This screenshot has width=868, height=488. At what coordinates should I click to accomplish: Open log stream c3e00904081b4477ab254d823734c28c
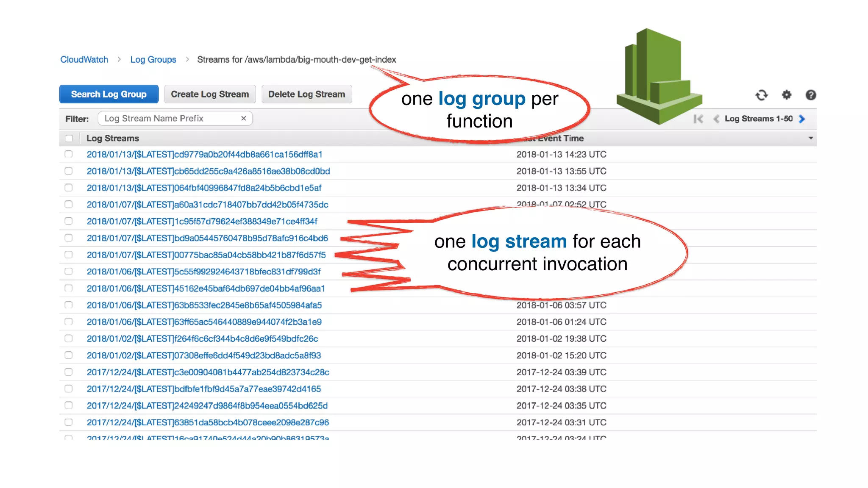(x=208, y=372)
